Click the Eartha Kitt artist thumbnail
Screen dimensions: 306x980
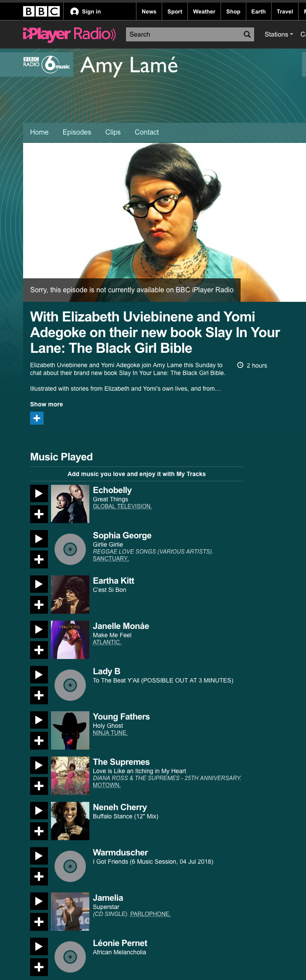70,595
